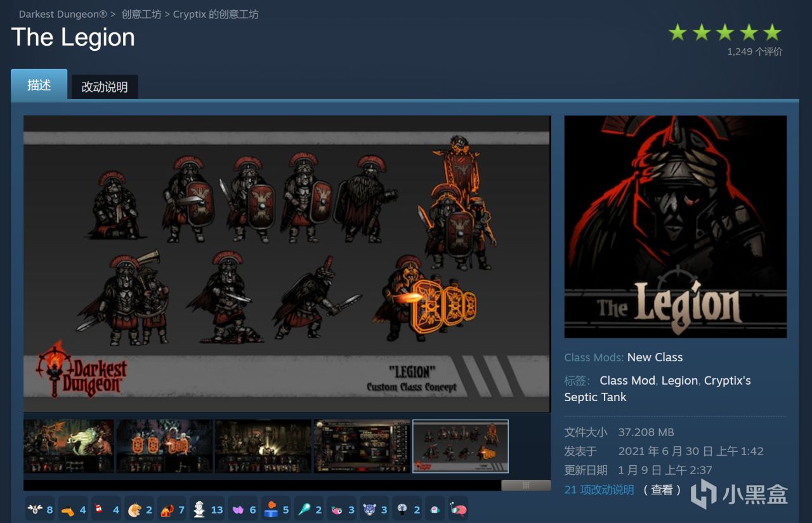Click the capybara award icon with count 2
Screen dimensions: 812x523
[x=139, y=509]
